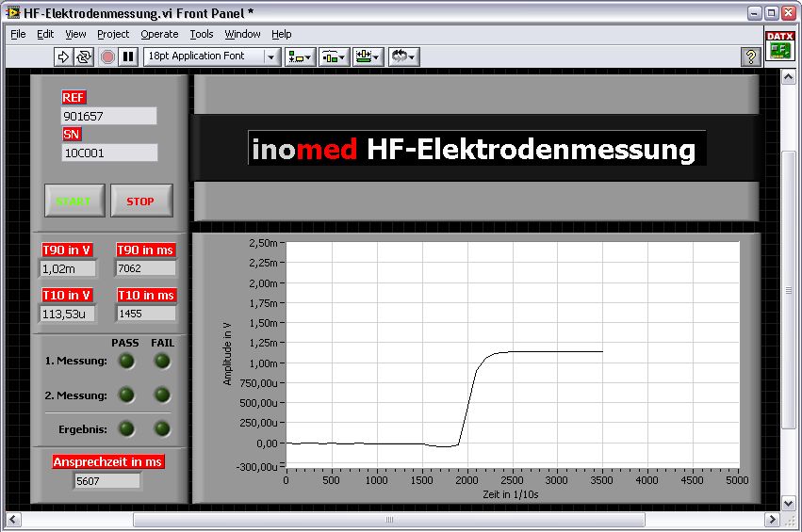Click the T10 in ms red label

[146, 296]
